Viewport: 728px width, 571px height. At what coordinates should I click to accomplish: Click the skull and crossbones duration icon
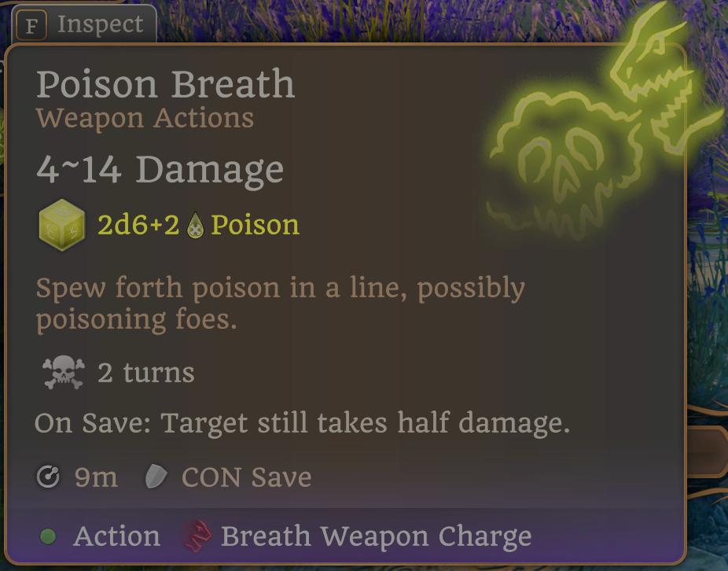click(64, 372)
